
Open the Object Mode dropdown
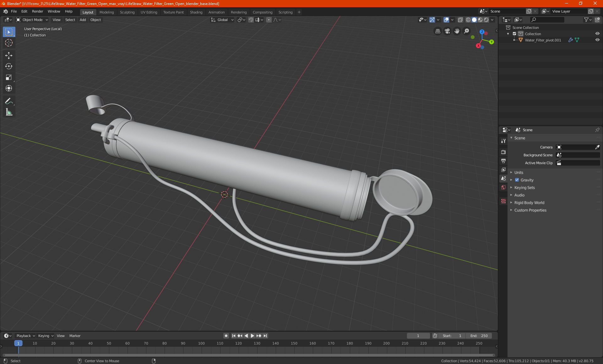(x=32, y=20)
